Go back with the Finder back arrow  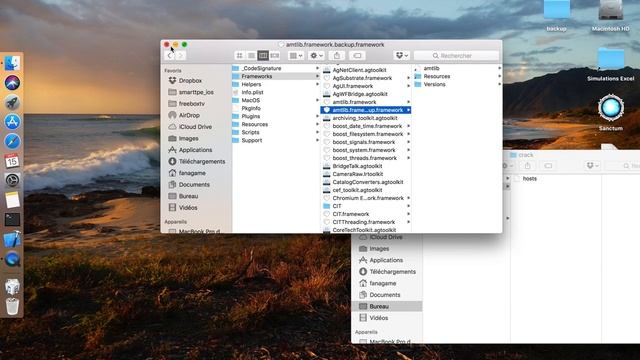[169, 56]
